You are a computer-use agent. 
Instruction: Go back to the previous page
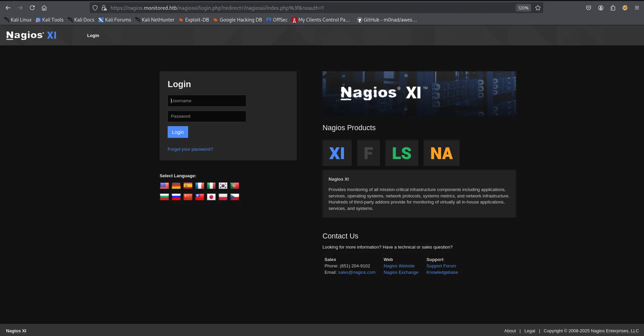[8, 8]
